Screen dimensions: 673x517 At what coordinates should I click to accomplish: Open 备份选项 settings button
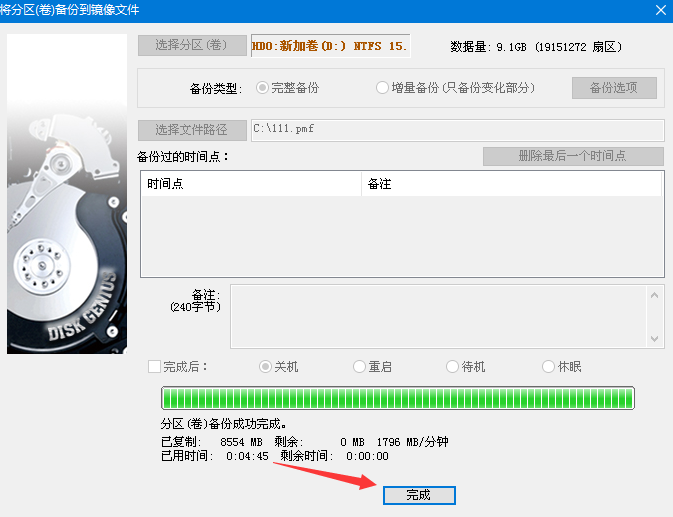point(614,88)
